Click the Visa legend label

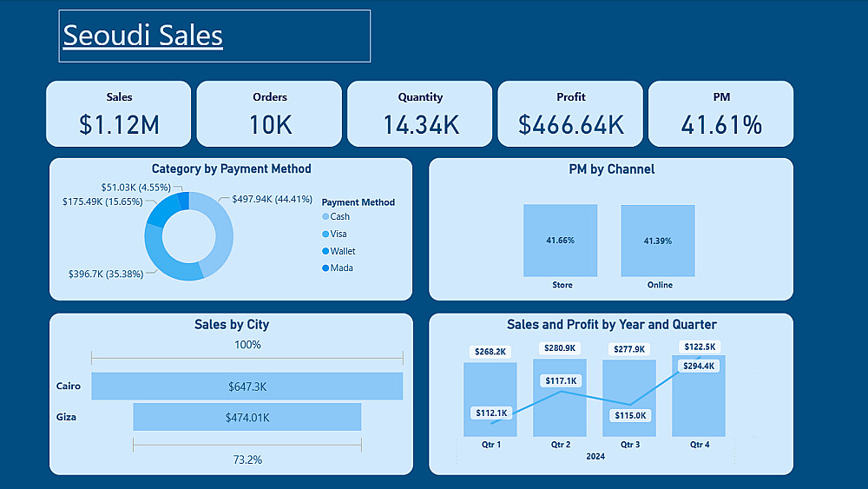pyautogui.click(x=339, y=234)
